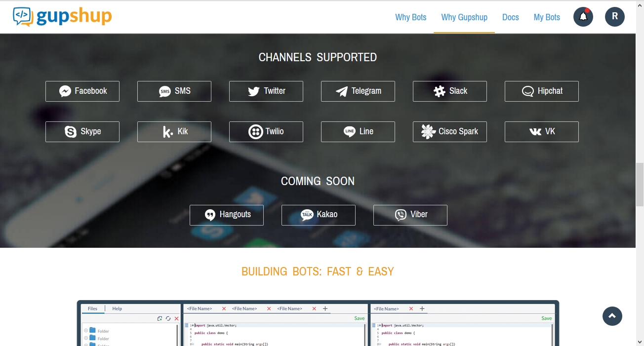This screenshot has height=346, width=644.
Task: Click the Hipchat bubble icon
Action: pyautogui.click(x=528, y=91)
